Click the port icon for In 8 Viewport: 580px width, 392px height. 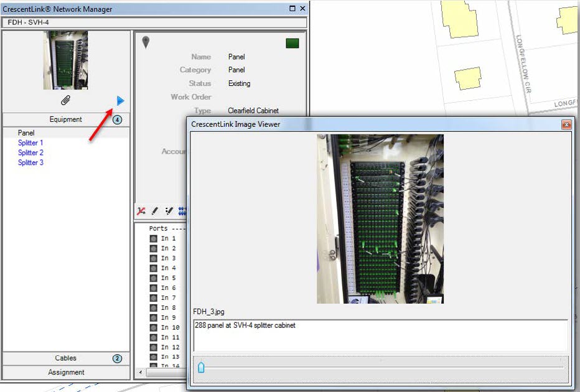pos(154,307)
